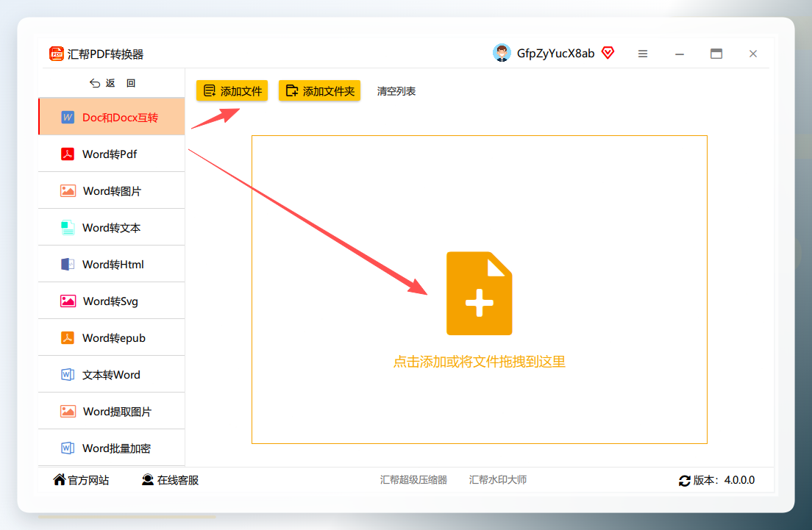The height and width of the screenshot is (530, 812).
Task: Select Word提取图片 in the sidebar
Action: pos(112,412)
